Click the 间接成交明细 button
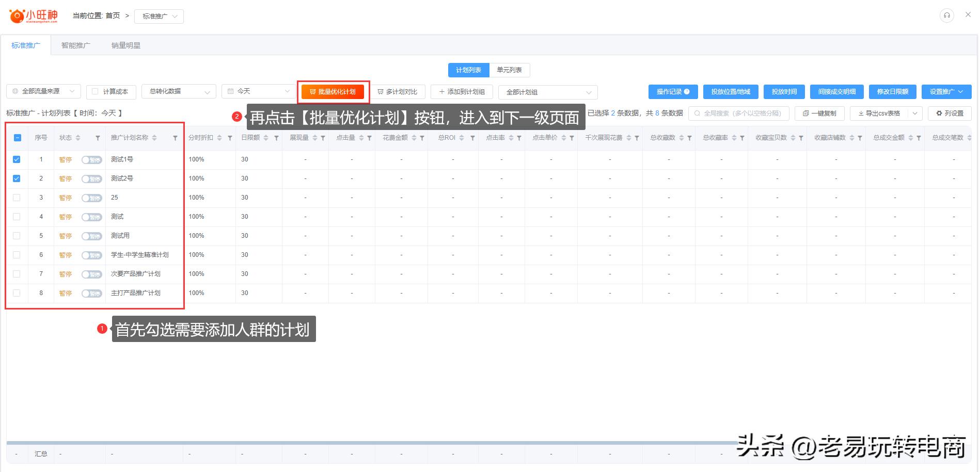 (836, 92)
